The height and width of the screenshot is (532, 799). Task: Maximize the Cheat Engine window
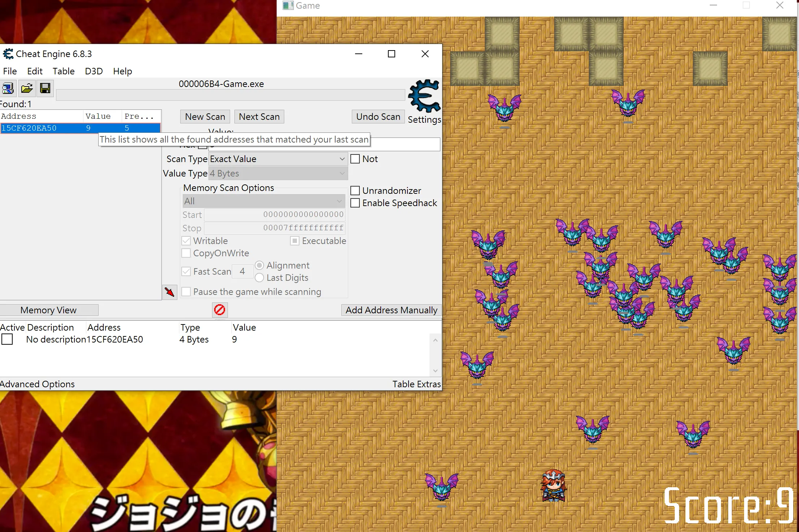392,54
